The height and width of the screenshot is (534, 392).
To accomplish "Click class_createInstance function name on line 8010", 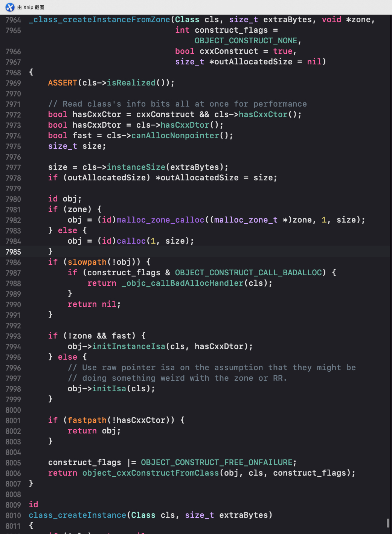I will point(77,515).
